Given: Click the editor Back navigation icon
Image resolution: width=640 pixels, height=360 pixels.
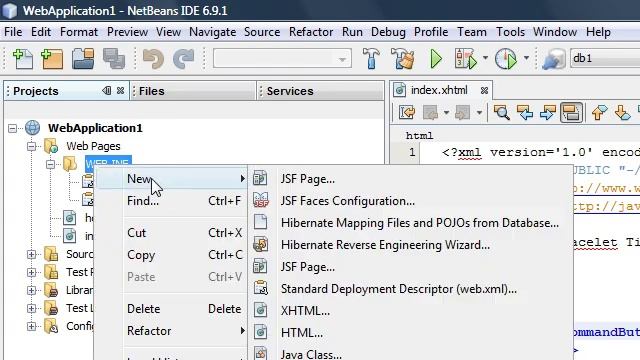Looking at the screenshot, I should [430, 112].
